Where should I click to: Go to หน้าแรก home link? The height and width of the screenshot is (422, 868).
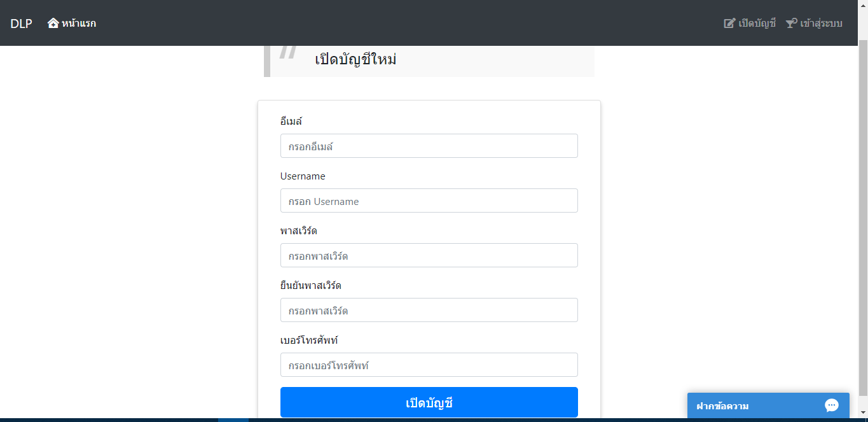tap(79, 24)
